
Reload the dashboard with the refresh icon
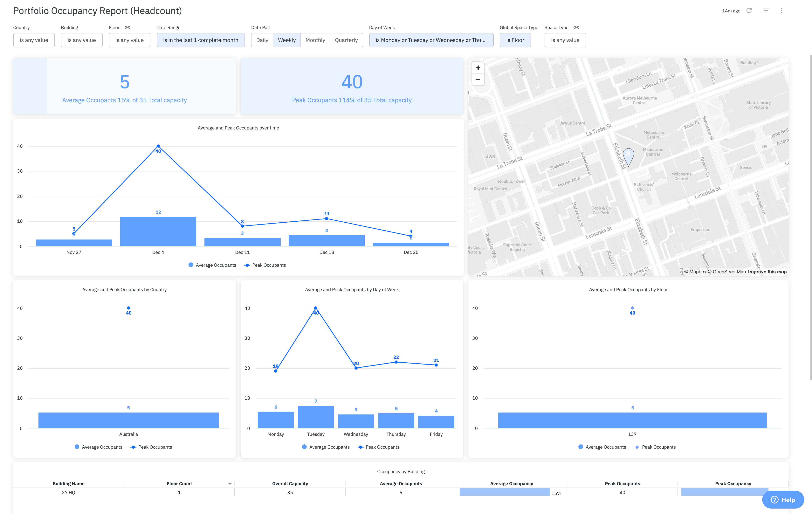(749, 11)
